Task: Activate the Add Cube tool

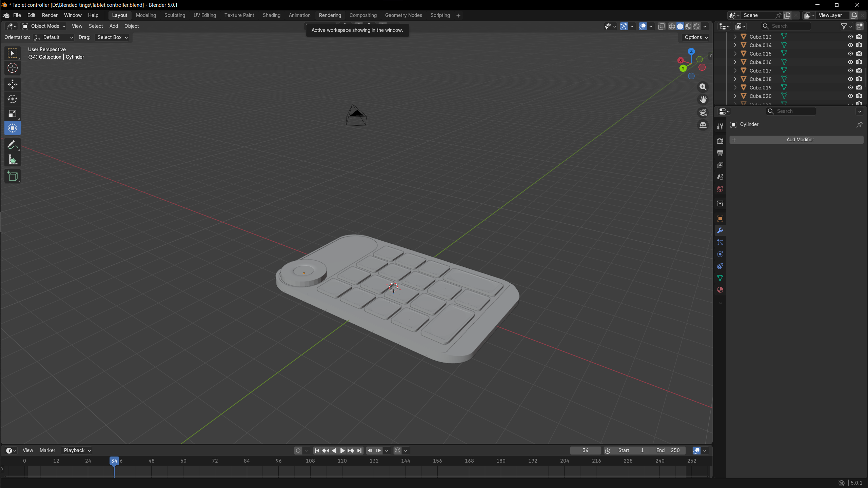Action: point(13,176)
